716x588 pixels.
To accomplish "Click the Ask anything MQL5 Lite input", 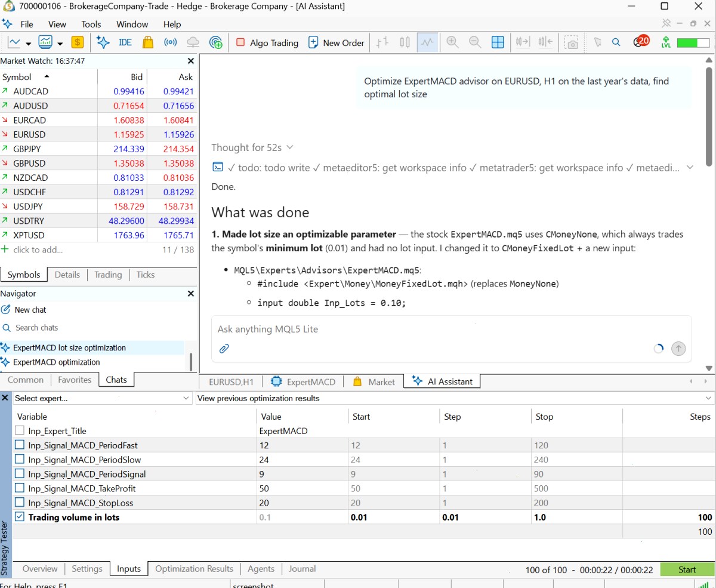I will coord(430,329).
